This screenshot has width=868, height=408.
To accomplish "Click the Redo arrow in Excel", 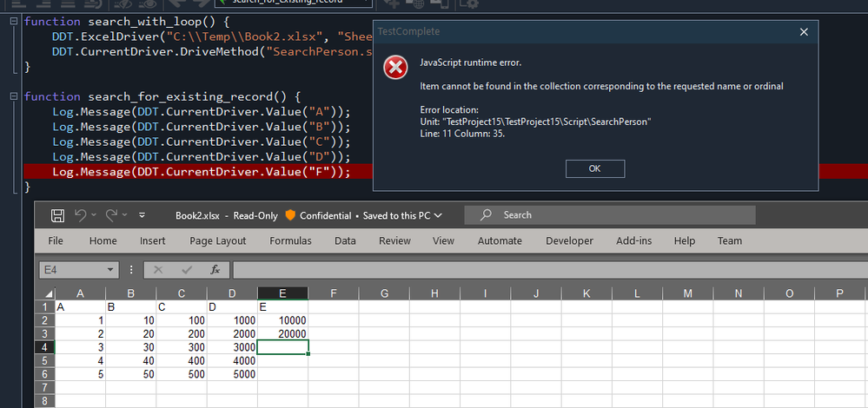I will point(112,215).
